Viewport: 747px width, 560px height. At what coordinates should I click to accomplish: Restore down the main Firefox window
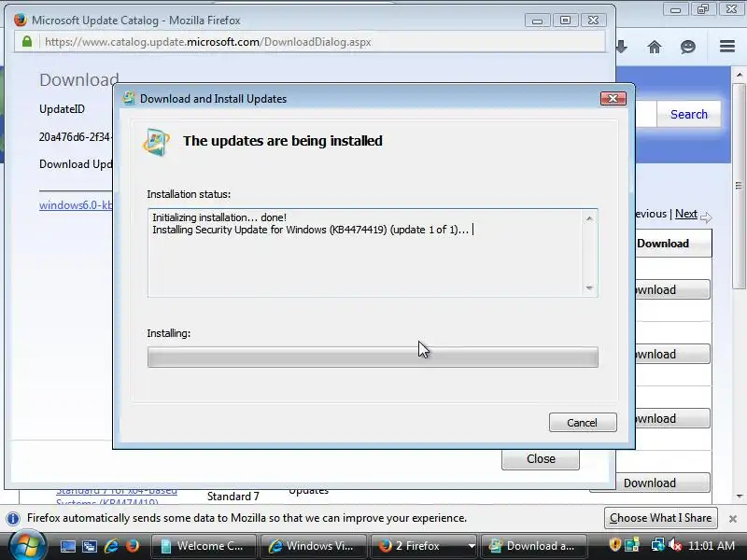coord(703,9)
